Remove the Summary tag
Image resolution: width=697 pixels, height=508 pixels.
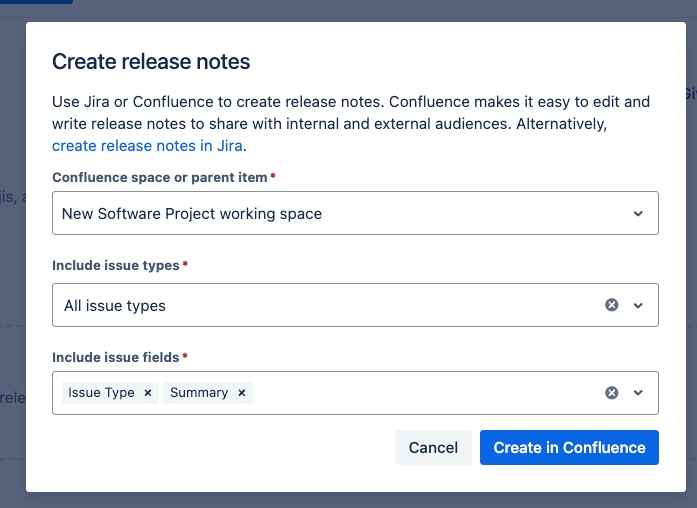242,393
